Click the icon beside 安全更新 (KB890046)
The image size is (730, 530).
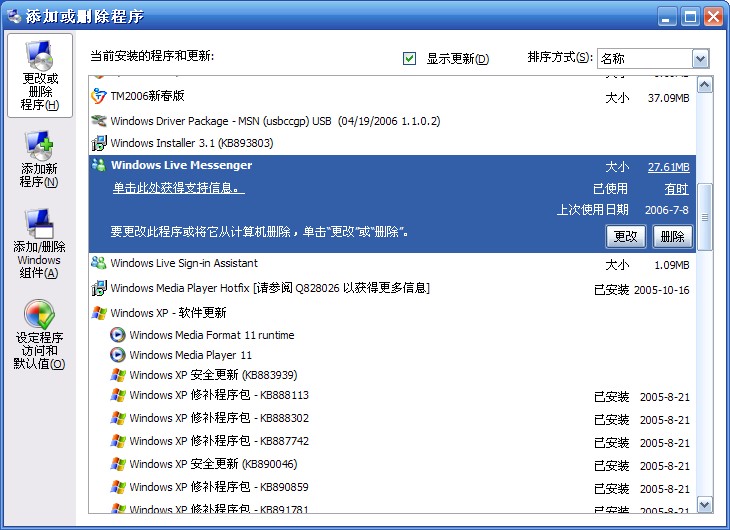(x=118, y=464)
